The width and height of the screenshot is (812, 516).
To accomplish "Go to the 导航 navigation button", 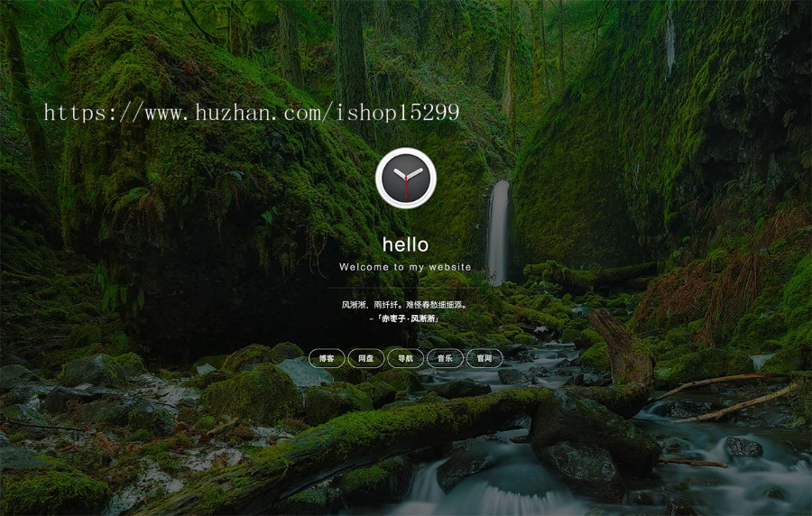I will 405,358.
